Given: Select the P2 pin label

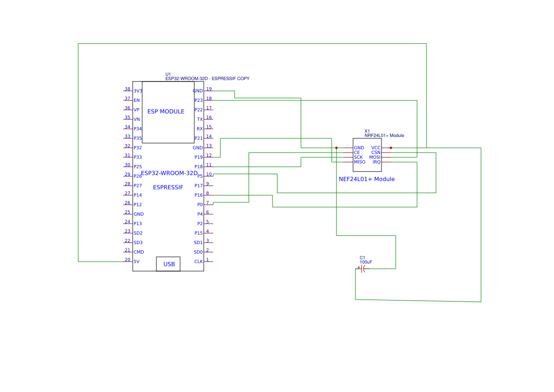Looking at the screenshot, I should [200, 224].
